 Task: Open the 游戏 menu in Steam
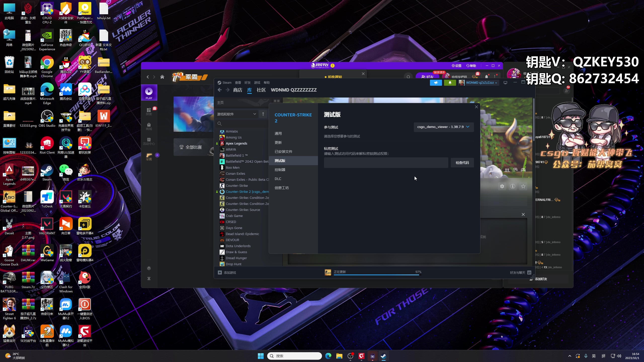pyautogui.click(x=257, y=83)
